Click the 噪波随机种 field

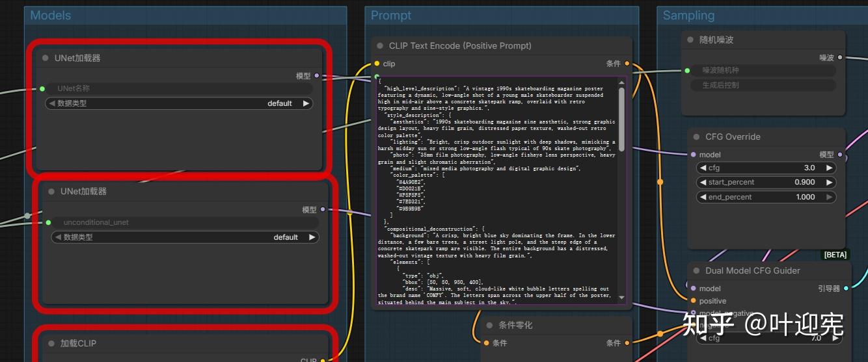click(x=763, y=70)
